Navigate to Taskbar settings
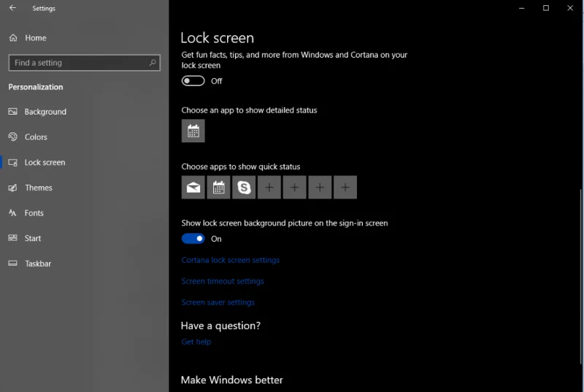This screenshot has height=392, width=584. [x=38, y=264]
